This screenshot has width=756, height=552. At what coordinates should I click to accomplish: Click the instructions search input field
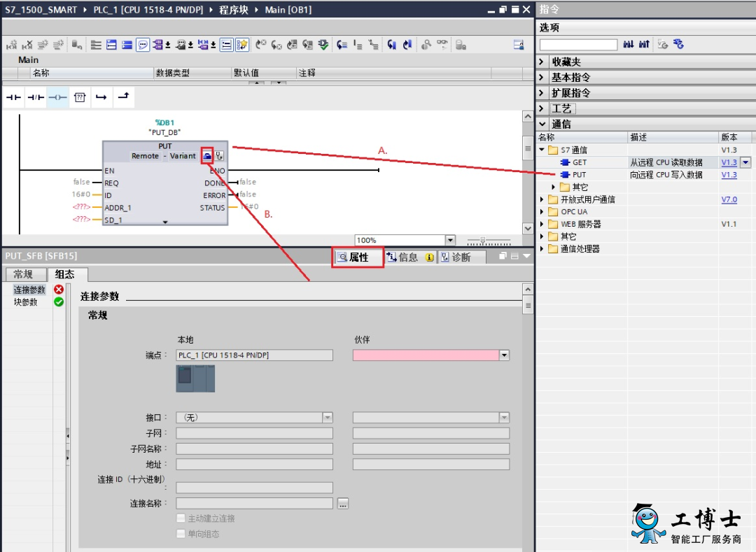tap(579, 45)
